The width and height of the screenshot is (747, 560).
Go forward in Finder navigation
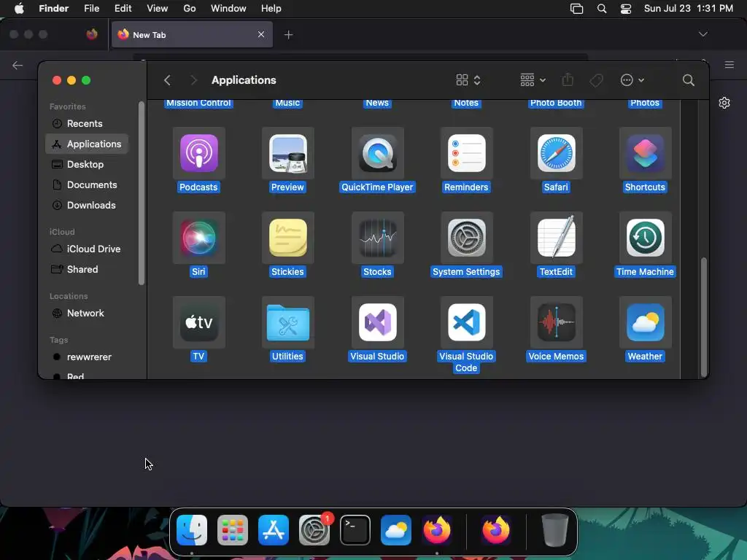193,80
